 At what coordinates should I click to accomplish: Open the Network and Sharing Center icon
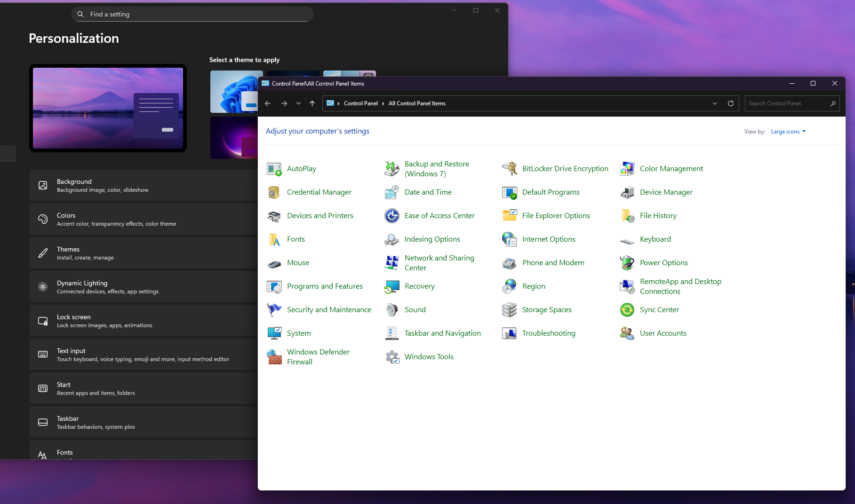pos(392,263)
